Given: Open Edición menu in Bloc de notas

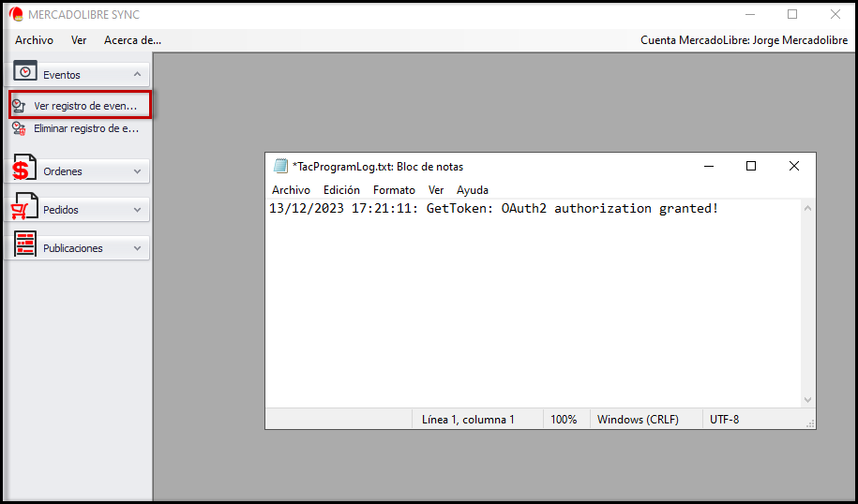Looking at the screenshot, I should tap(341, 189).
